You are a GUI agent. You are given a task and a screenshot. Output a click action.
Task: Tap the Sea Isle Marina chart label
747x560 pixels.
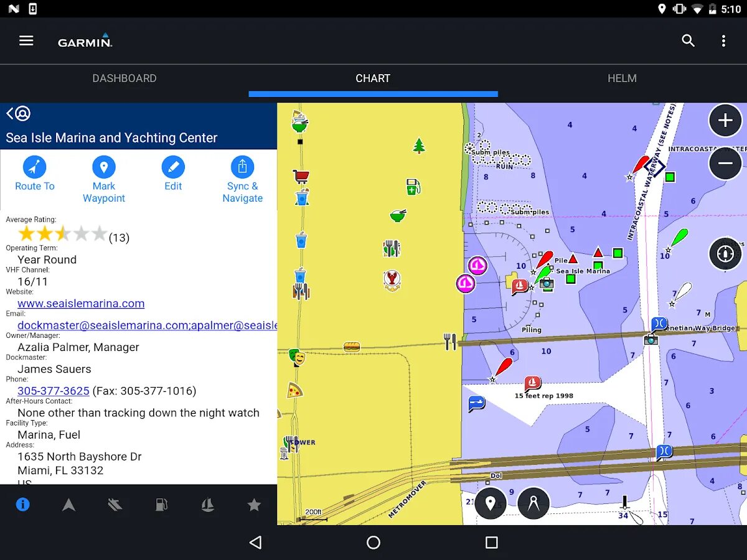pos(583,271)
